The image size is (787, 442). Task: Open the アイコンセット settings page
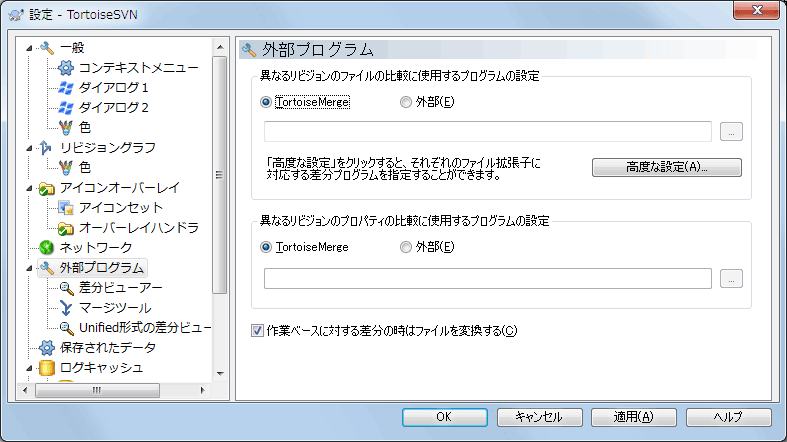pyautogui.click(x=121, y=208)
